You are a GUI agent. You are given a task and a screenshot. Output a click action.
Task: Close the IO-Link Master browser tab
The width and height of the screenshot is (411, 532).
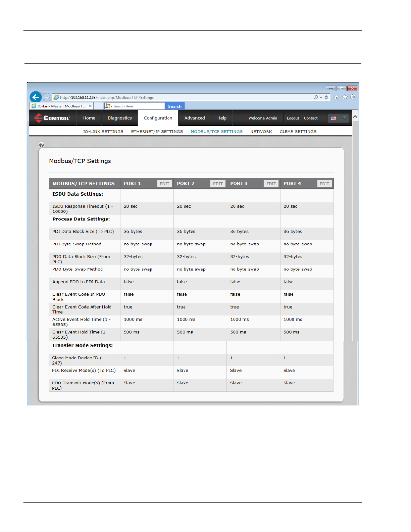tap(90, 106)
